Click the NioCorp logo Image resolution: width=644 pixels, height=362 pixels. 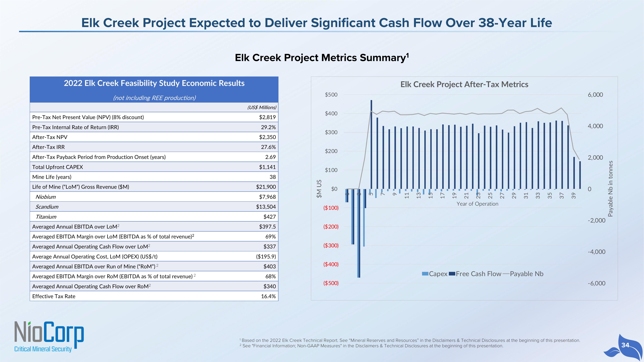pyautogui.click(x=49, y=337)
